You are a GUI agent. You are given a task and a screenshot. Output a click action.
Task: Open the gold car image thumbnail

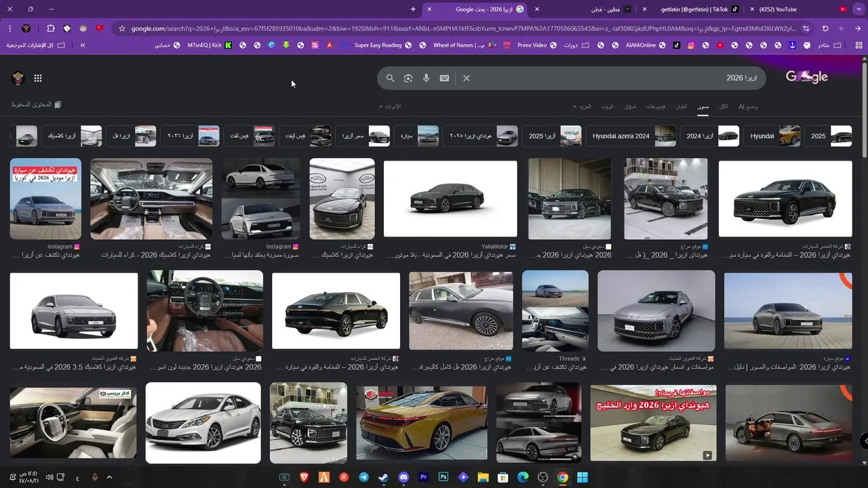point(422,423)
